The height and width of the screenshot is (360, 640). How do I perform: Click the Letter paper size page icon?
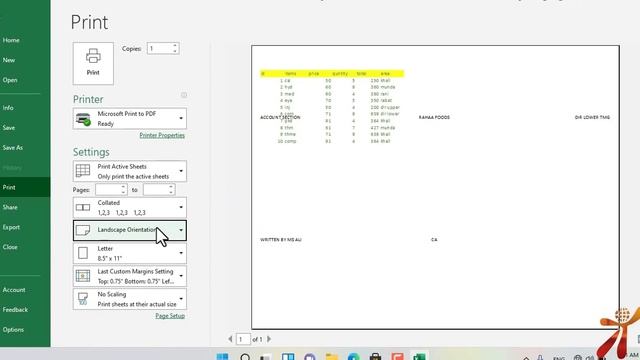[x=83, y=253]
